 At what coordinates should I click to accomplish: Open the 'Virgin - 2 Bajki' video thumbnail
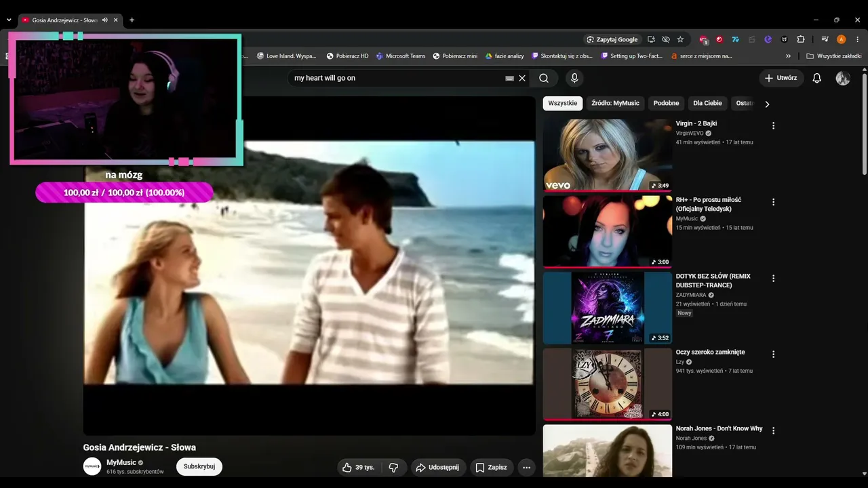tap(608, 155)
